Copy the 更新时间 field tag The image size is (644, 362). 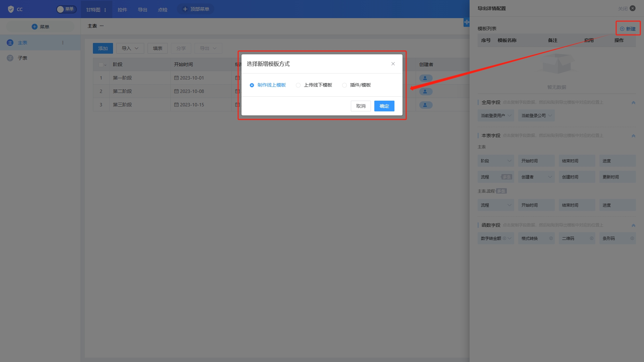point(618,177)
